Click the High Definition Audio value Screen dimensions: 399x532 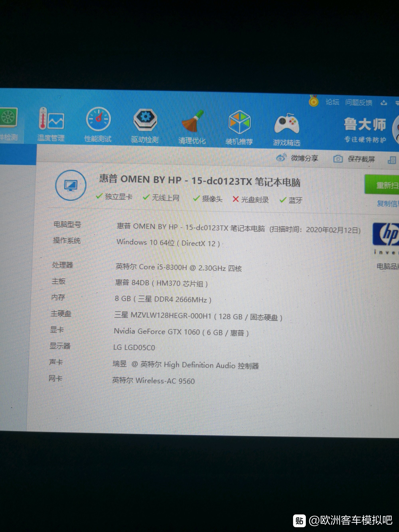[186, 365]
